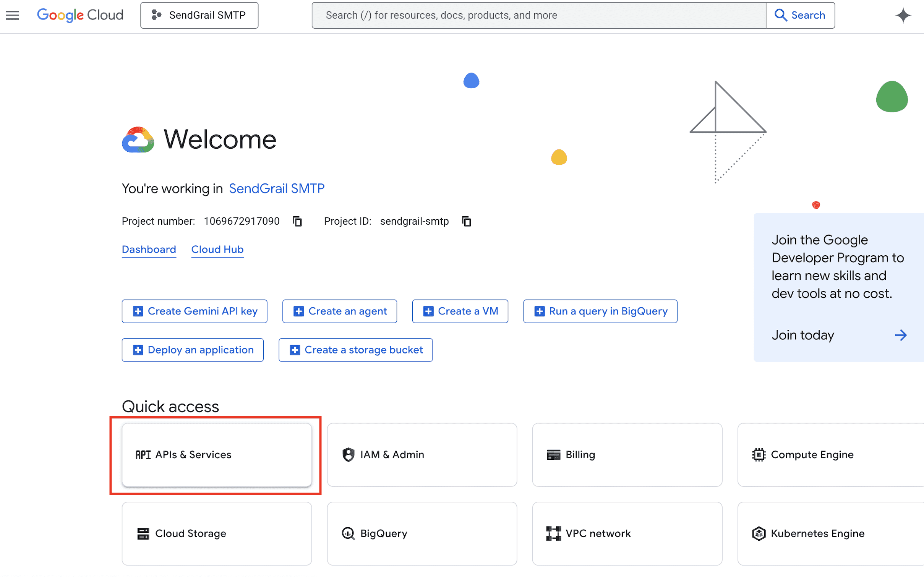Click the project ID text sendgrail-smtp

[x=414, y=221]
